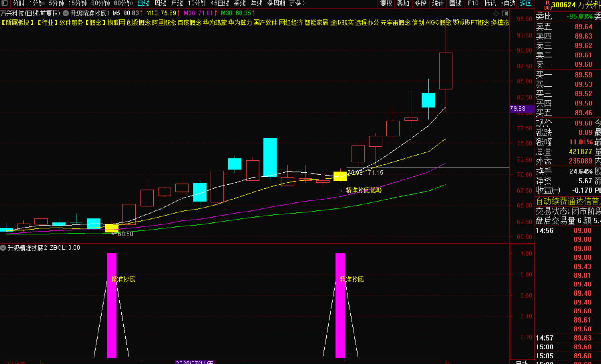The image size is (601, 364).
Task: Click the diamond icon above the price axis
Action: [495, 13]
